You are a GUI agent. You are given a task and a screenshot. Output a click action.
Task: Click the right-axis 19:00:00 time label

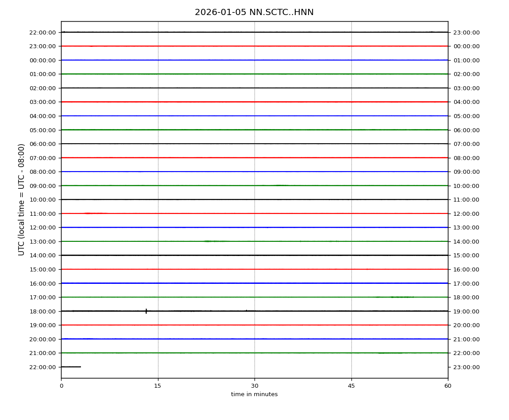click(466, 311)
